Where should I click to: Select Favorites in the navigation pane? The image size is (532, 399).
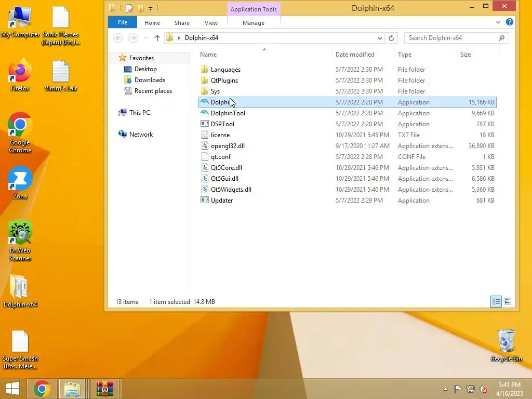[141, 58]
